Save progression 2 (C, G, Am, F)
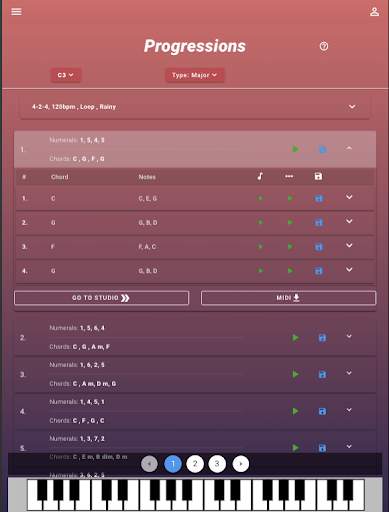Screen dimensions: 389x512 (x=322, y=338)
